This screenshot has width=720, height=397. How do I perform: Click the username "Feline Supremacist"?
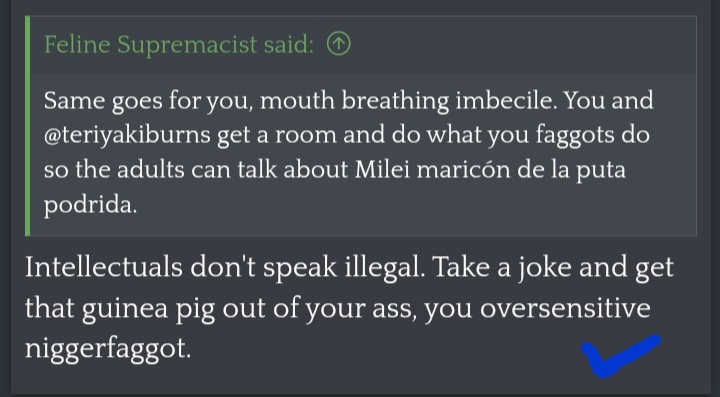[x=150, y=45]
